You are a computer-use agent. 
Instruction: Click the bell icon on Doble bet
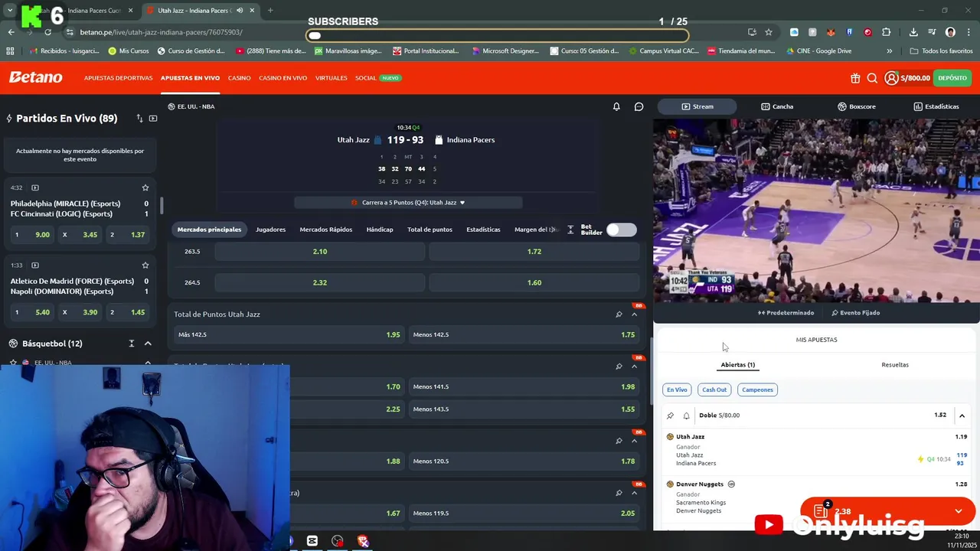click(686, 416)
